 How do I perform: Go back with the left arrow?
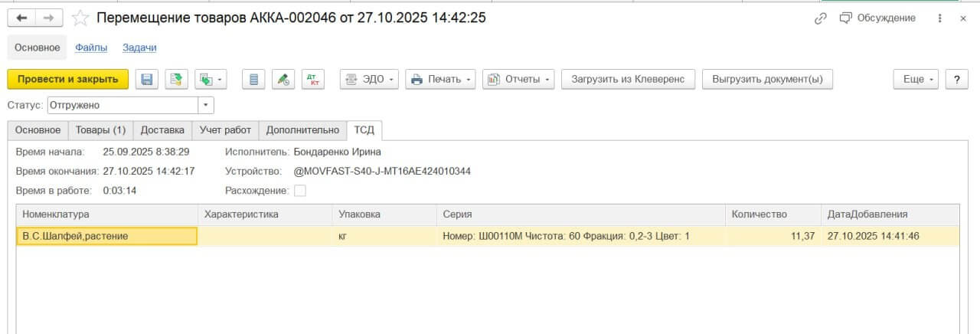(21, 18)
